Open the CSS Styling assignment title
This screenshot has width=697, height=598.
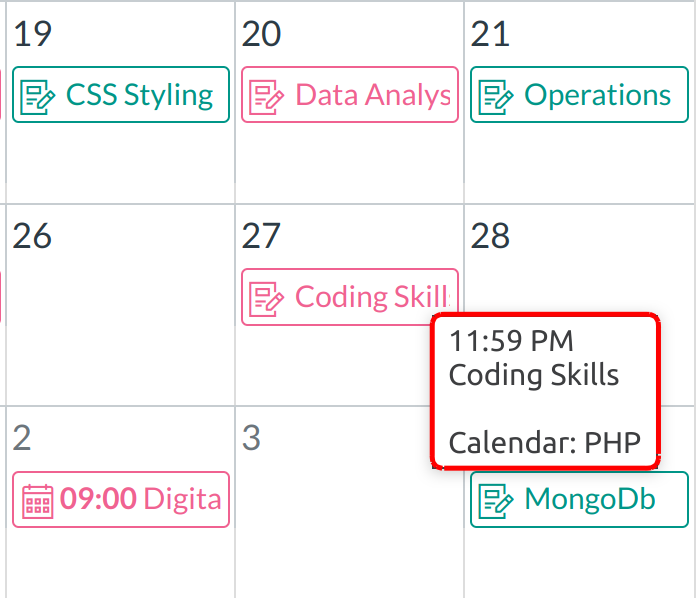[139, 96]
